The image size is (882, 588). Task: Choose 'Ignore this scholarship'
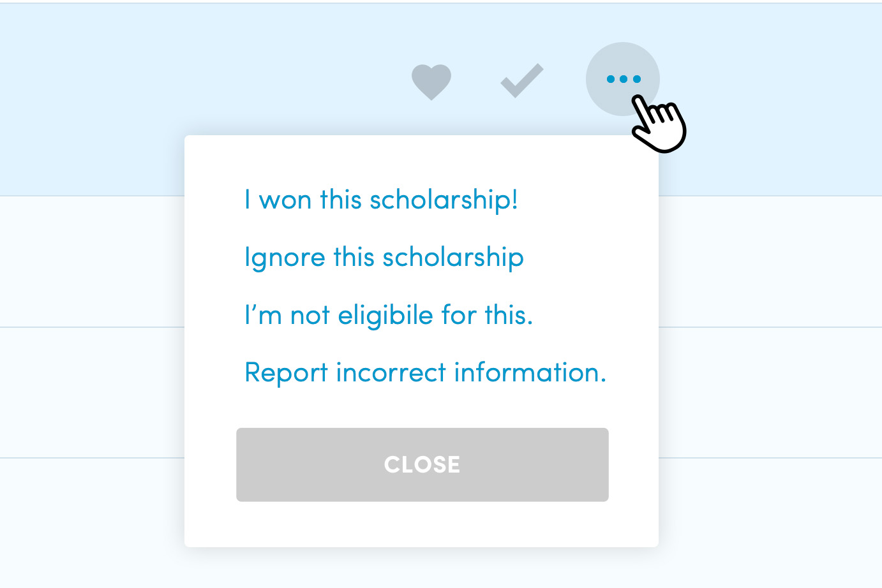(384, 257)
